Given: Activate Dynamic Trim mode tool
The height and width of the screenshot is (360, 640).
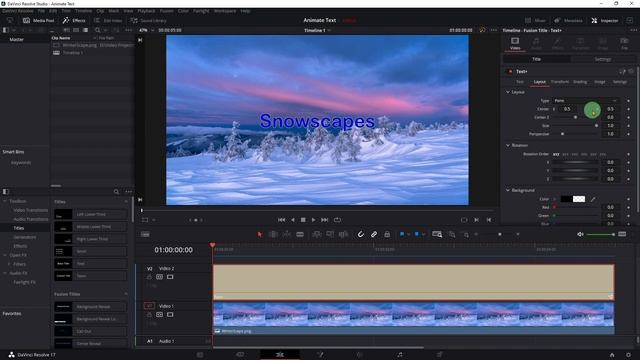Looking at the screenshot, I should click(x=287, y=234).
